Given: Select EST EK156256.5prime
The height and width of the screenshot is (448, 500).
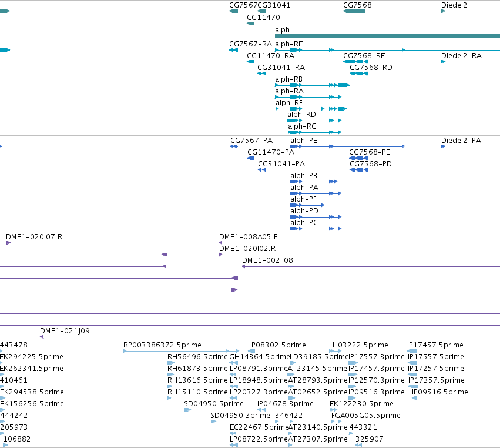Looking at the screenshot, I should 2,410.
